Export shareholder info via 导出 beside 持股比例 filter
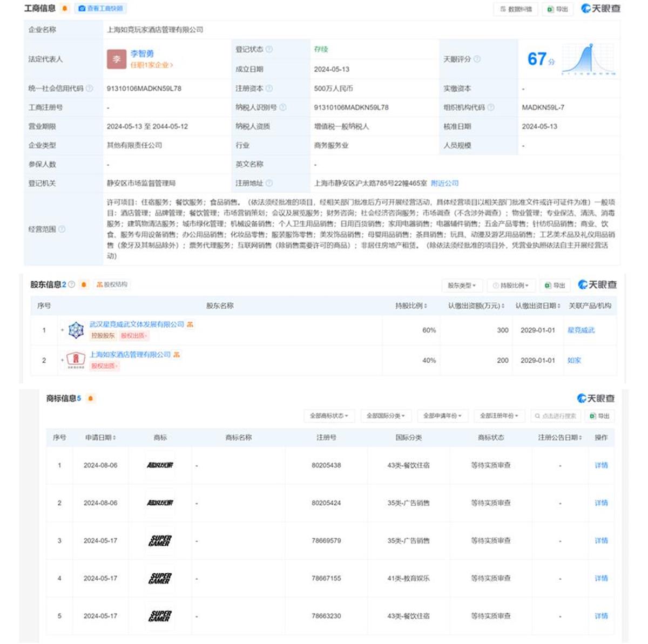This screenshot has width=648, height=644. coord(555,286)
